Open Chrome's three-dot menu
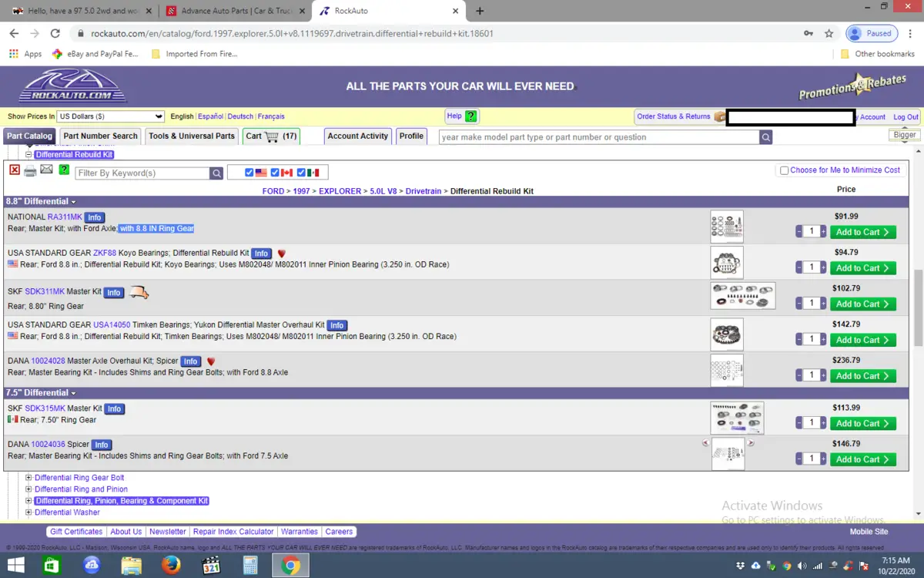924x578 pixels. (911, 33)
